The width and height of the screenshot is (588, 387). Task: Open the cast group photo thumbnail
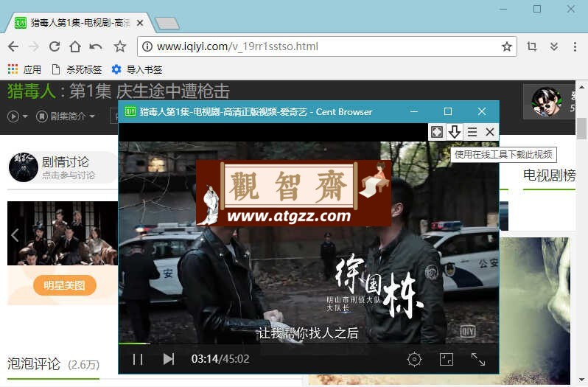pos(63,233)
